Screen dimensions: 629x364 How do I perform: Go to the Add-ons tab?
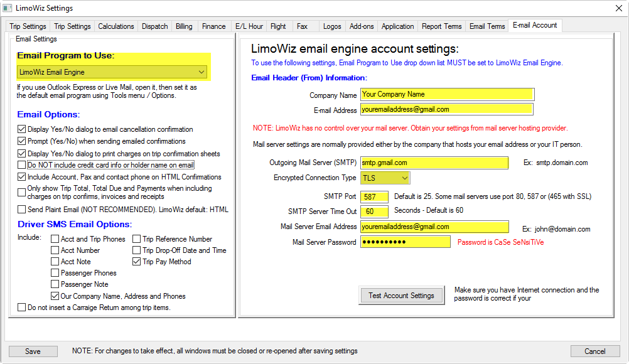coord(362,26)
